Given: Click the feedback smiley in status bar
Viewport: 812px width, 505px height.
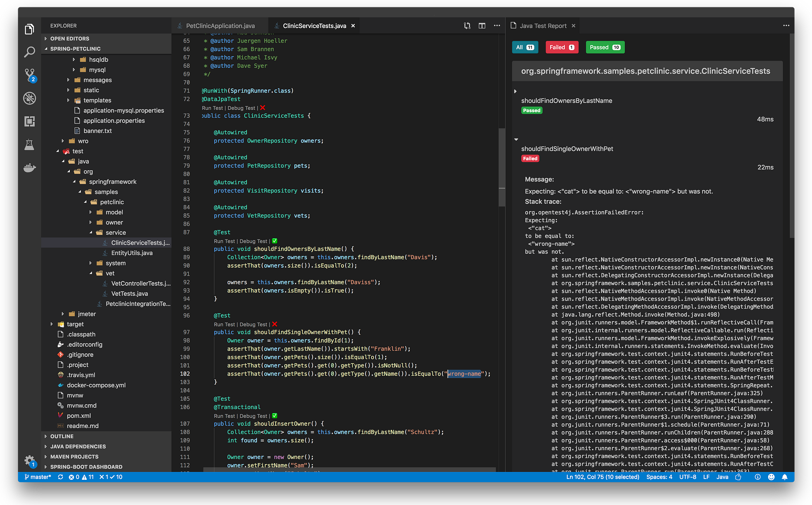Looking at the screenshot, I should pyautogui.click(x=771, y=477).
